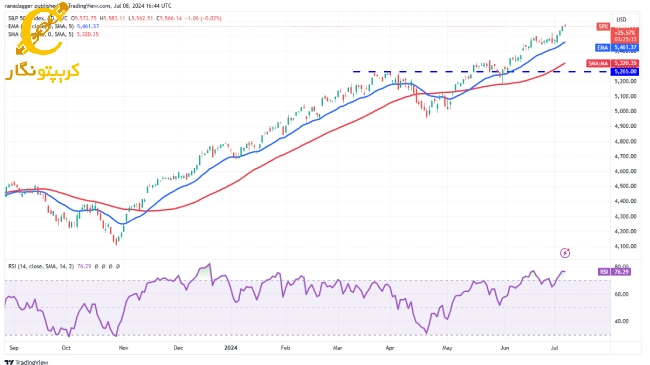Select the RSI (14, close, SMA, 14, 2) legend
The height and width of the screenshot is (365, 650).
(41, 266)
